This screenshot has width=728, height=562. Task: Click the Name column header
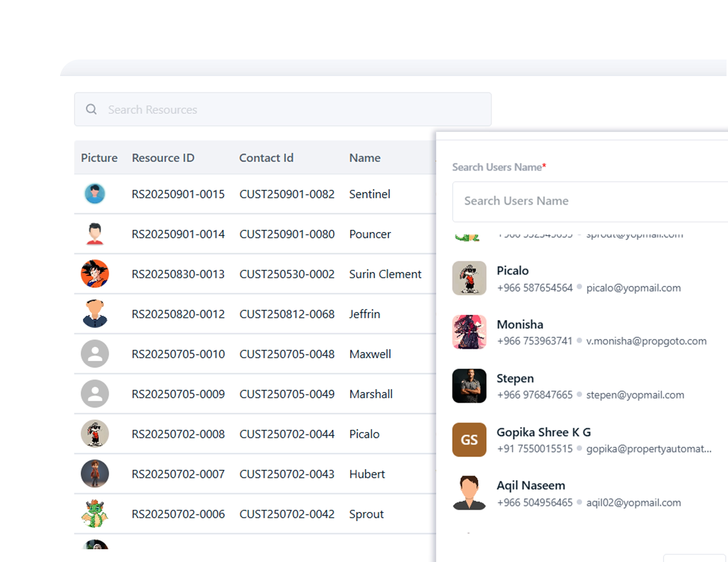point(364,158)
